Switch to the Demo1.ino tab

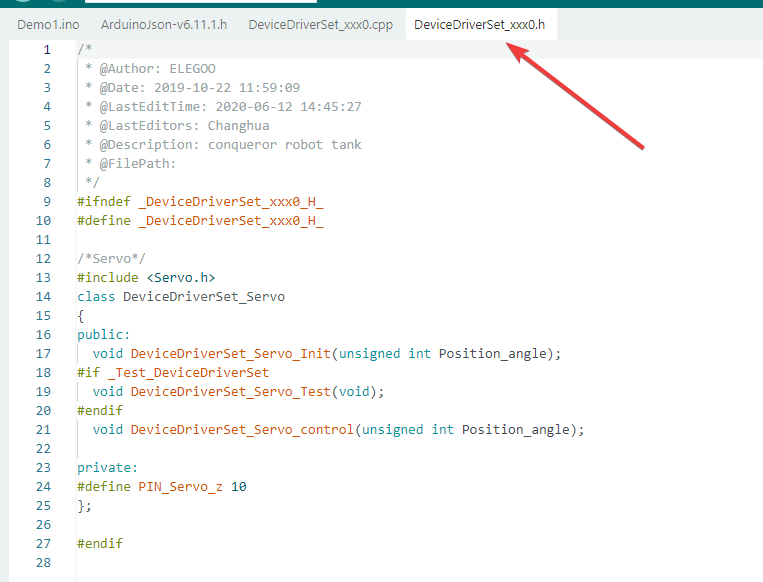pos(48,24)
